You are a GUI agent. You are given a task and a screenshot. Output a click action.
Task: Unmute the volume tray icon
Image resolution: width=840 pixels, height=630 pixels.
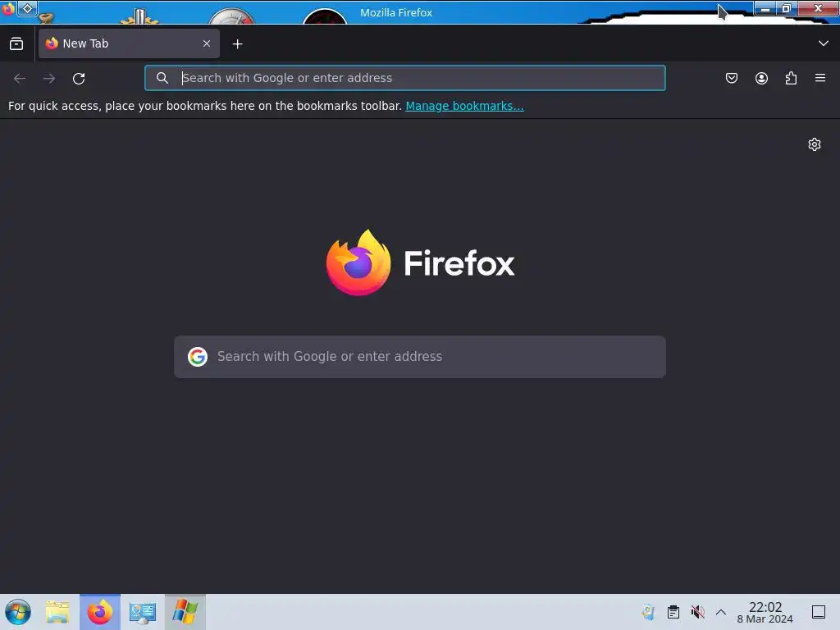[697, 612]
